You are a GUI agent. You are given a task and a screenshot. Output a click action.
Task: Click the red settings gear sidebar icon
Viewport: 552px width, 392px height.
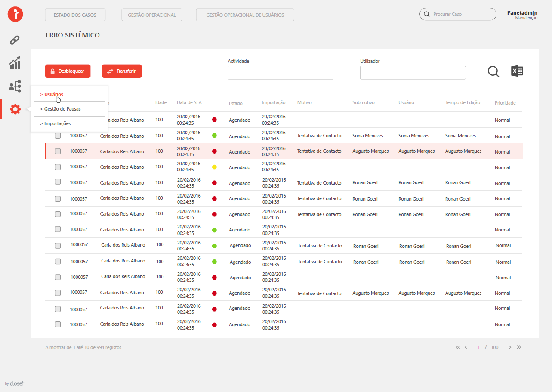tap(15, 109)
